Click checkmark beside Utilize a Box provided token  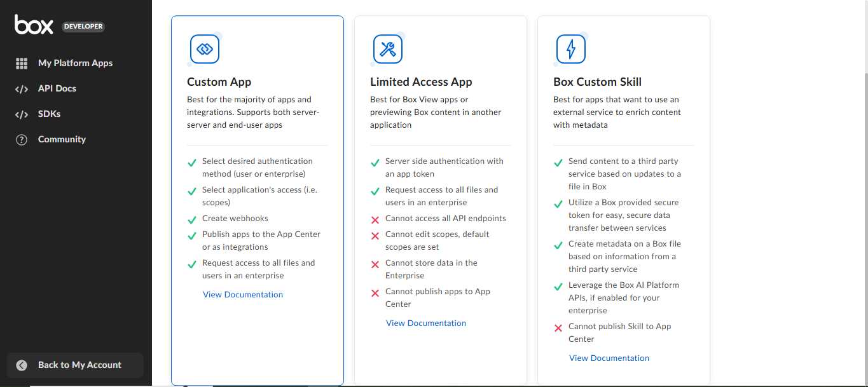[x=558, y=204]
